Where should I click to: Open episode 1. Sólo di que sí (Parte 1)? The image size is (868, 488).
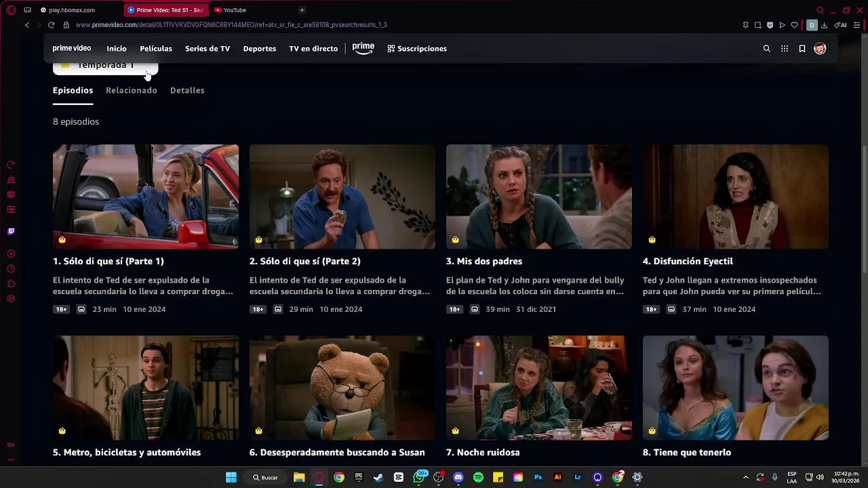(x=108, y=261)
